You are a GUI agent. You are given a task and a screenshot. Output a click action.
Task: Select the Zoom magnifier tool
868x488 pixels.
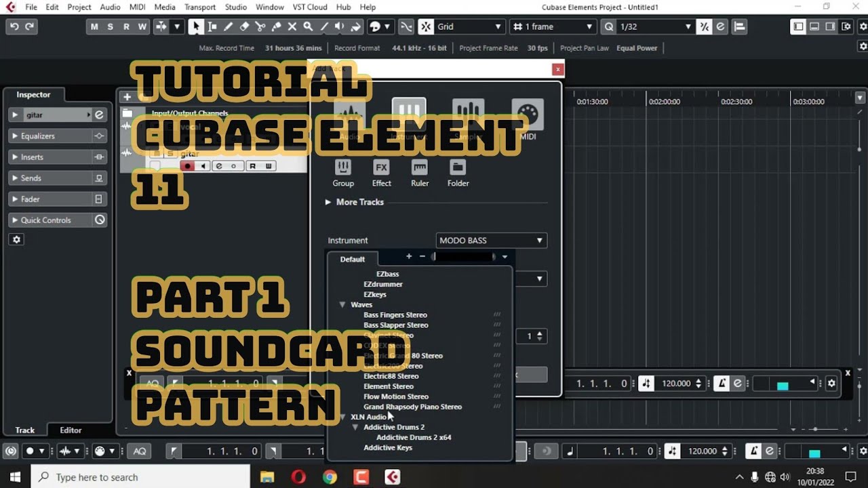point(309,26)
